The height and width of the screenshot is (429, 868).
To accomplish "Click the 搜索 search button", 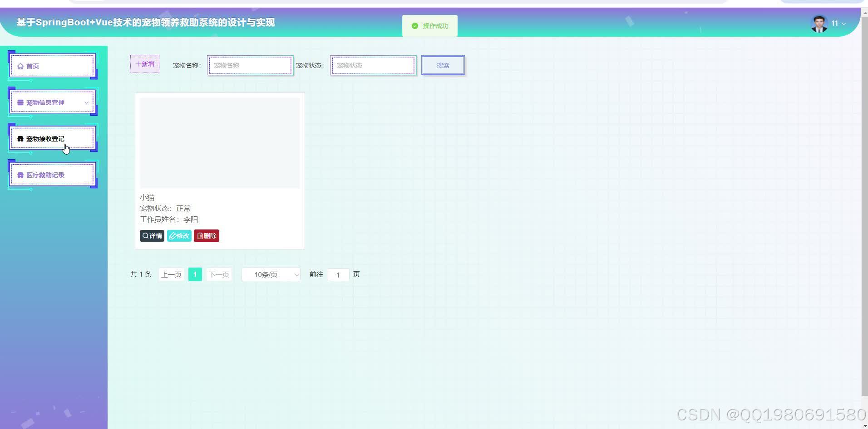I will pos(443,65).
